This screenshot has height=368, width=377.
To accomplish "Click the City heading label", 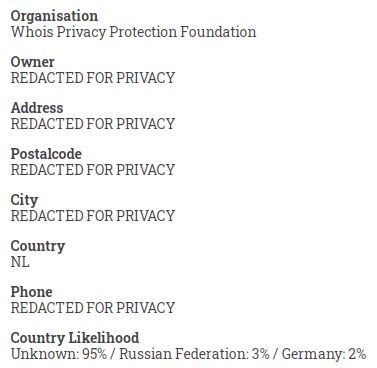I will point(24,201).
